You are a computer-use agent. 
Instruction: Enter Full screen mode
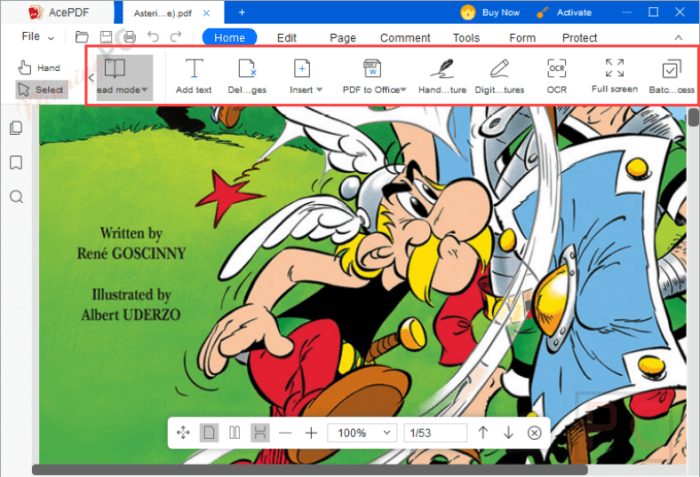615,75
